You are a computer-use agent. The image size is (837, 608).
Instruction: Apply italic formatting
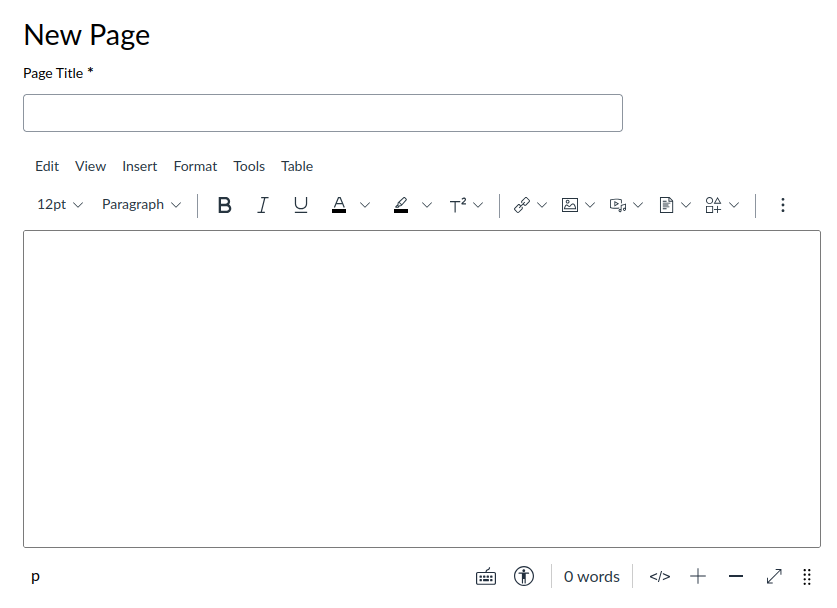pos(262,205)
